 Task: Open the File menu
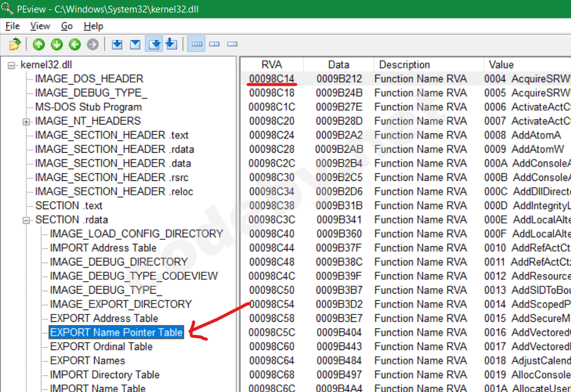pyautogui.click(x=13, y=26)
